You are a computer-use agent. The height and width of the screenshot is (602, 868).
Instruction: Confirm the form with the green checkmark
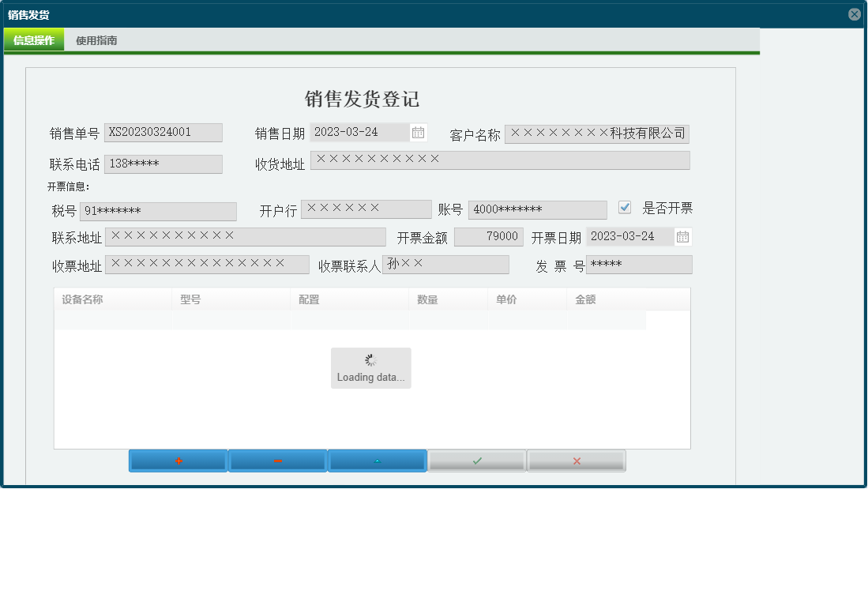click(477, 460)
